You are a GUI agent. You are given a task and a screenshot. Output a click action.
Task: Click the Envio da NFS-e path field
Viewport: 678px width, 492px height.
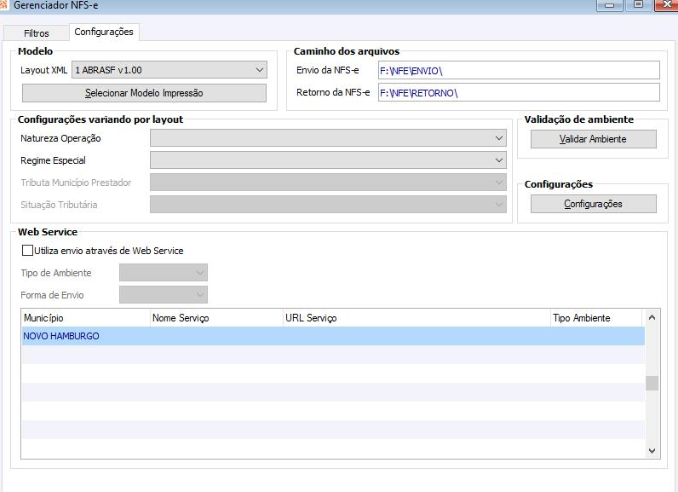click(518, 70)
